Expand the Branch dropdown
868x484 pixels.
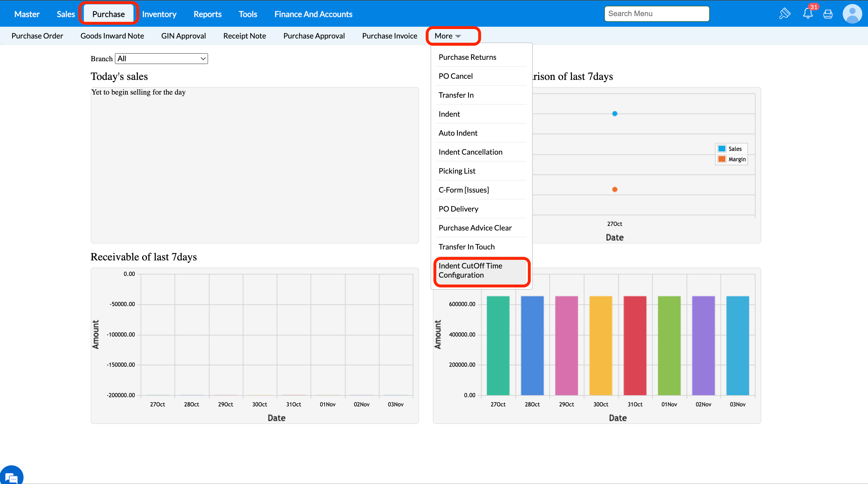(x=161, y=59)
